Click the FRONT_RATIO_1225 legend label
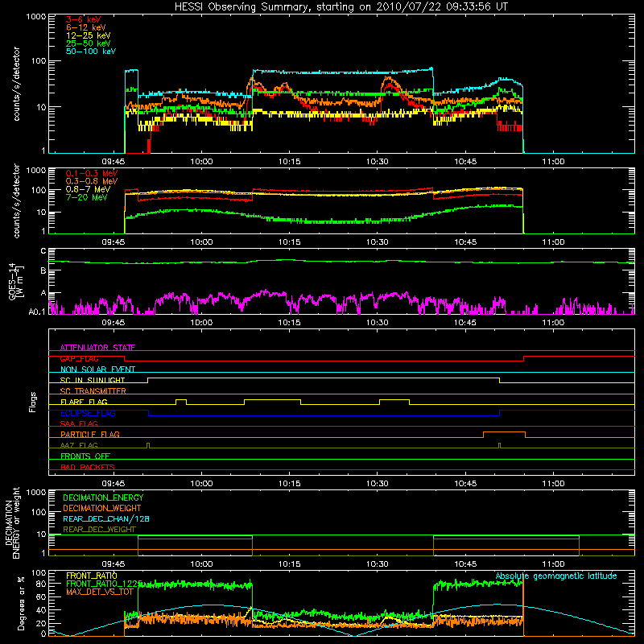The image size is (644, 644). (x=105, y=584)
